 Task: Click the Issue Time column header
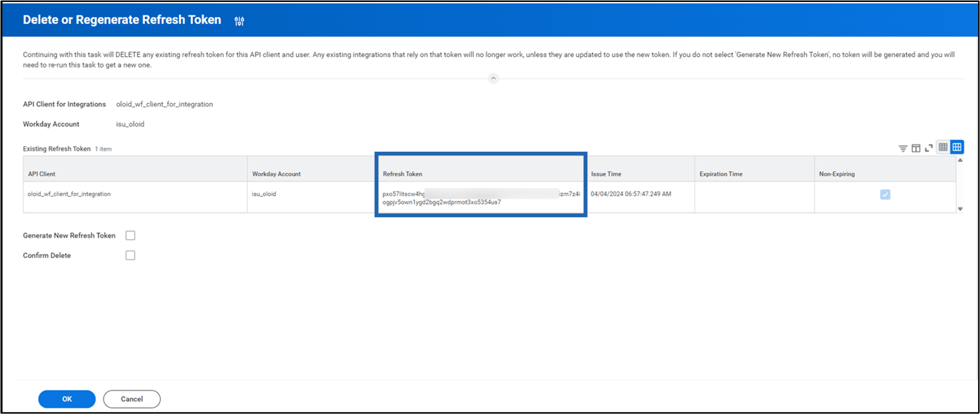click(x=640, y=169)
